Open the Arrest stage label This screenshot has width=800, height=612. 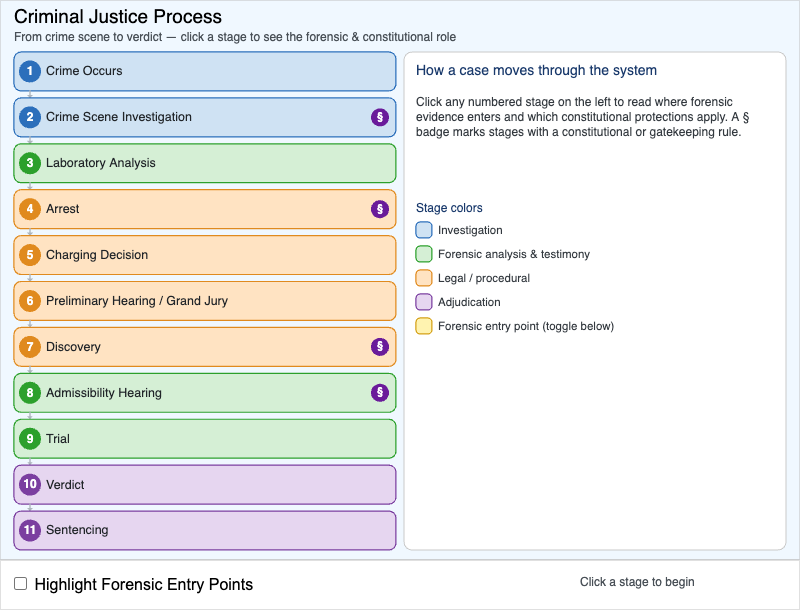62,209
